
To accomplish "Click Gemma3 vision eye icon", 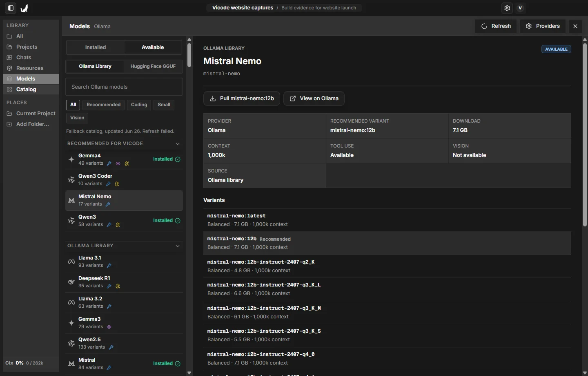I will pyautogui.click(x=109, y=327).
